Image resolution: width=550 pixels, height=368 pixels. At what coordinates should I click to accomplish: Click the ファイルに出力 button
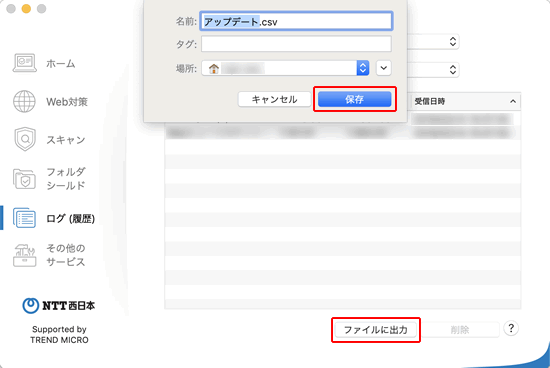click(376, 330)
